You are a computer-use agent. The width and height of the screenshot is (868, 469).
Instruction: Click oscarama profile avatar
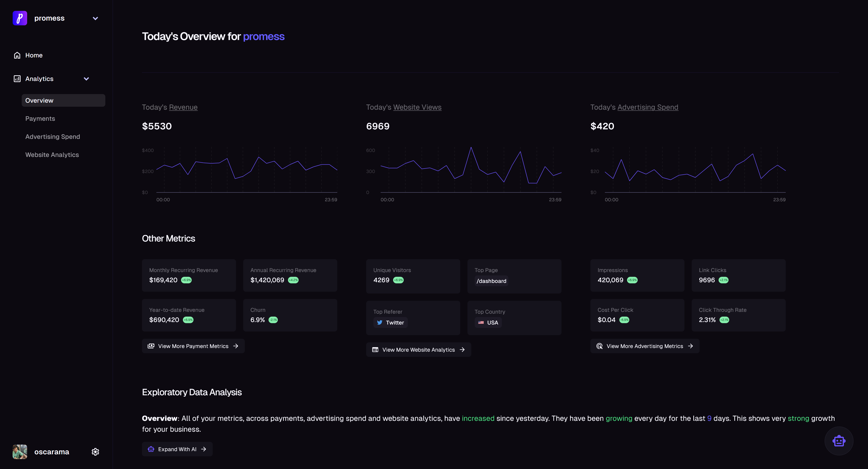pos(20,452)
